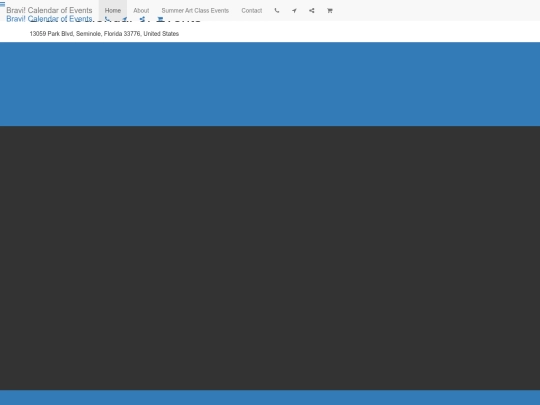Open the Contact page

pyautogui.click(x=252, y=10)
